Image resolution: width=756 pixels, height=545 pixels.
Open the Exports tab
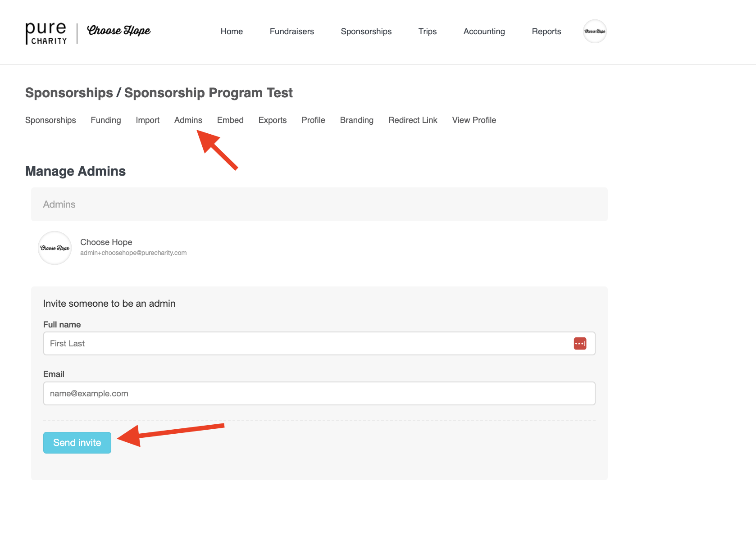pos(273,120)
